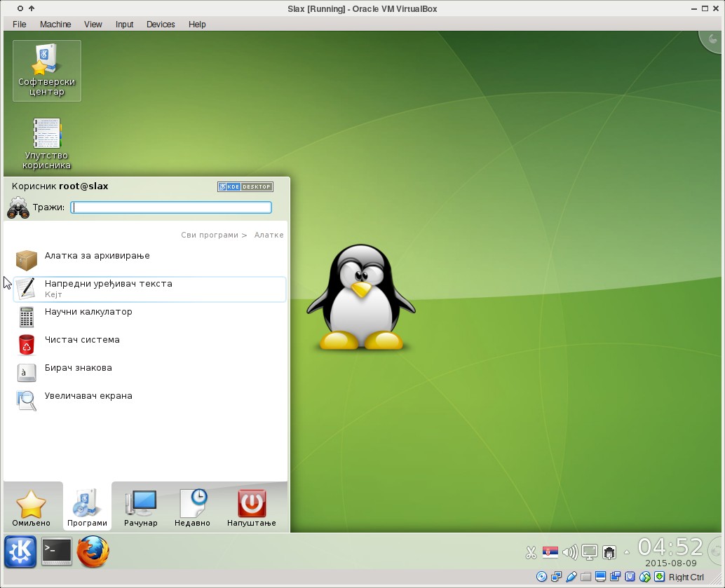Open the Help menu

click(197, 25)
